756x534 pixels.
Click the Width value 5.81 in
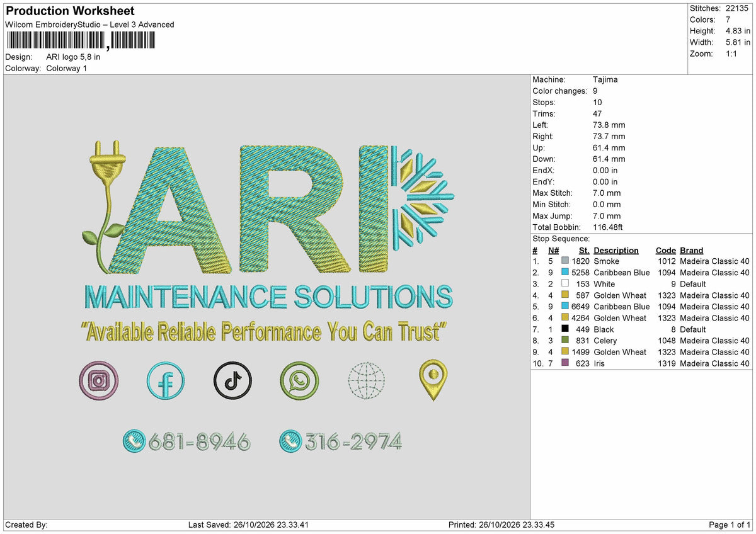[x=738, y=42]
